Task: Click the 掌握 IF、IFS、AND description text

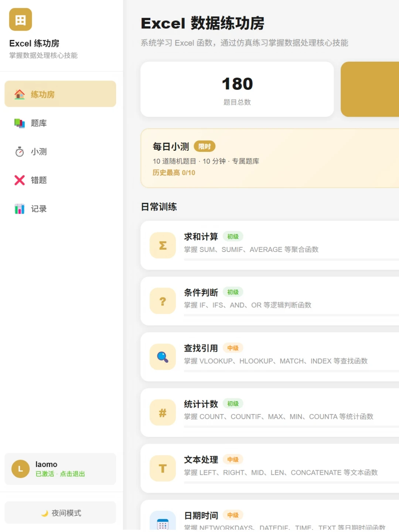Action: coord(248,305)
